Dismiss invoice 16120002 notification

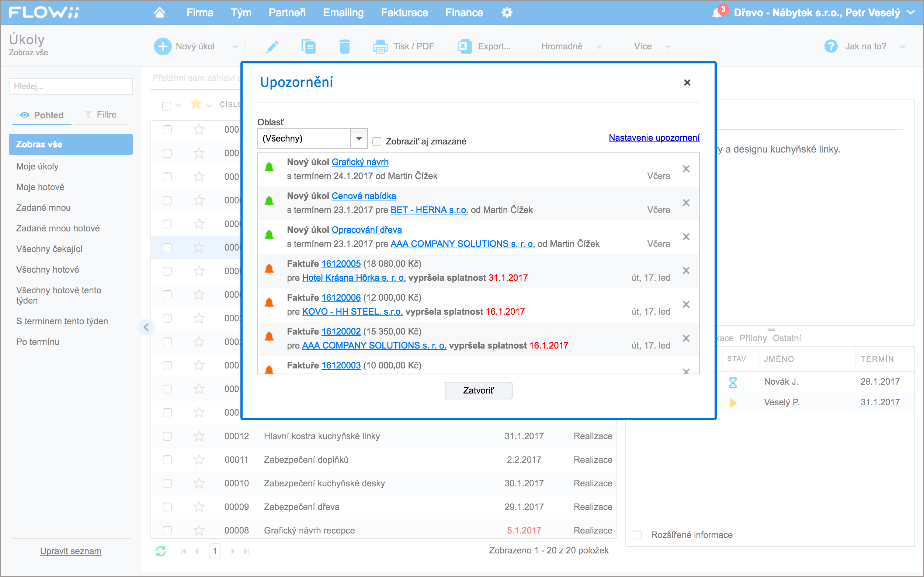click(x=686, y=339)
